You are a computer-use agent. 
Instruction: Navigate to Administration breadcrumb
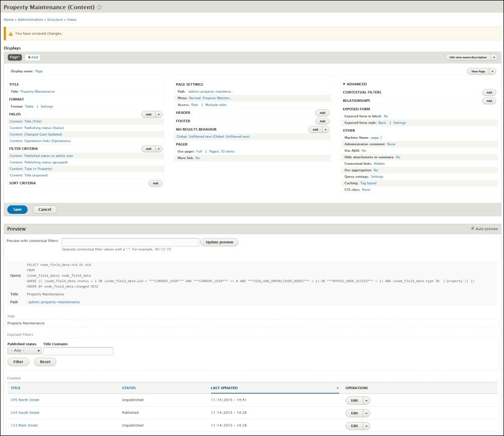[30, 20]
